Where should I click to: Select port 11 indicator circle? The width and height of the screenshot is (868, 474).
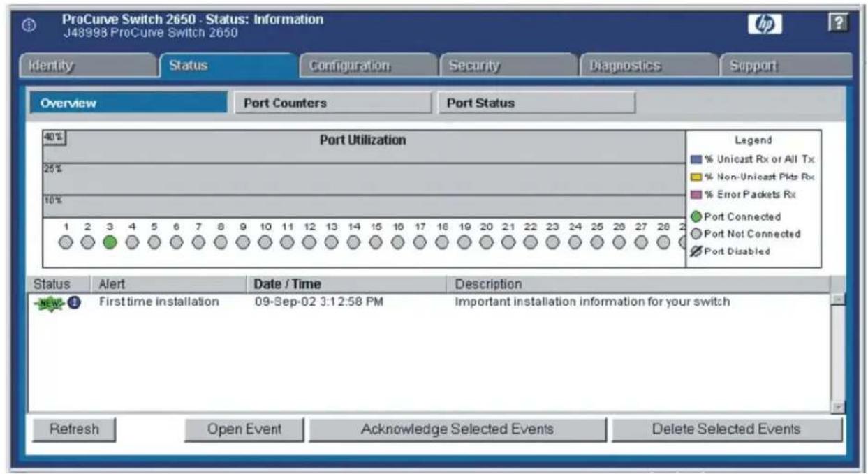click(x=287, y=242)
